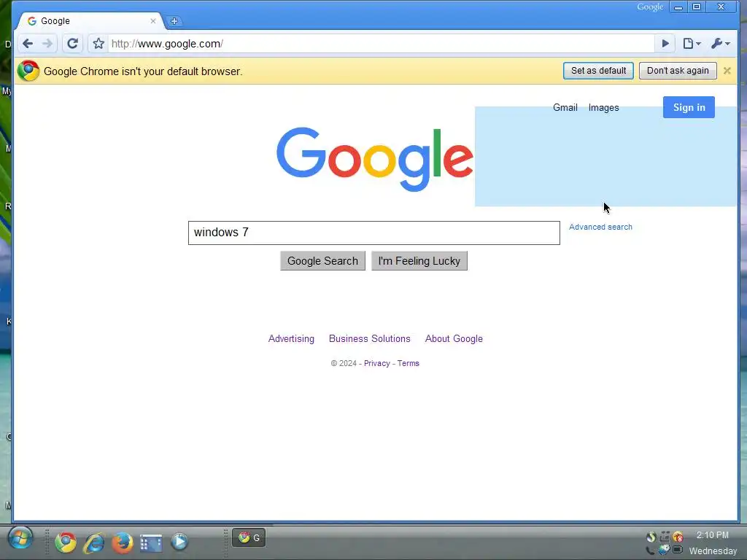This screenshot has height=560, width=747.
Task: Minimize the Chrome window
Action: pos(678,7)
